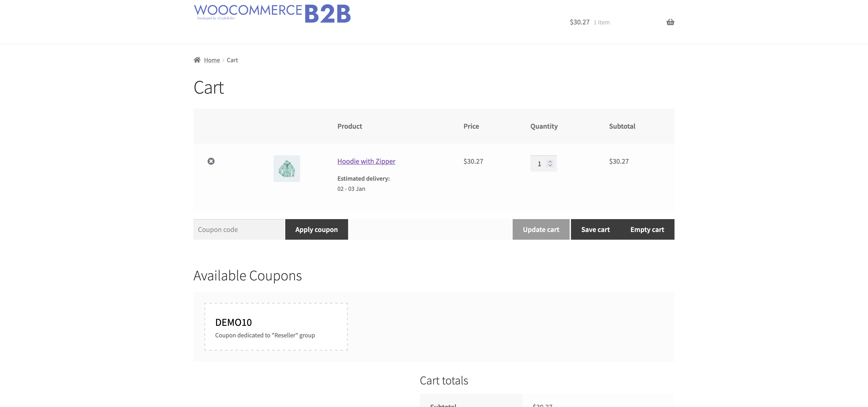Click inside the quantity number field
The width and height of the screenshot is (868, 407).
[539, 164]
